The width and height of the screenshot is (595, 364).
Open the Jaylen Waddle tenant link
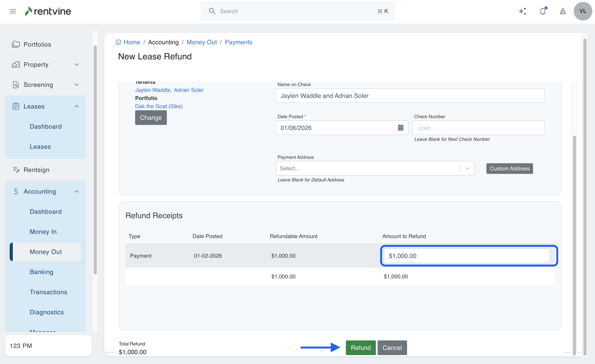point(153,90)
